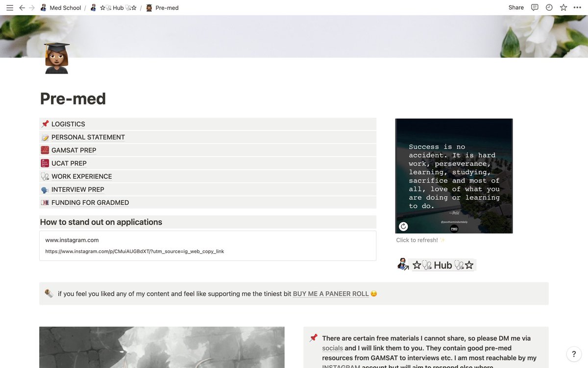This screenshot has width=588, height=368.
Task: Open the comments icon
Action: pyautogui.click(x=535, y=7)
